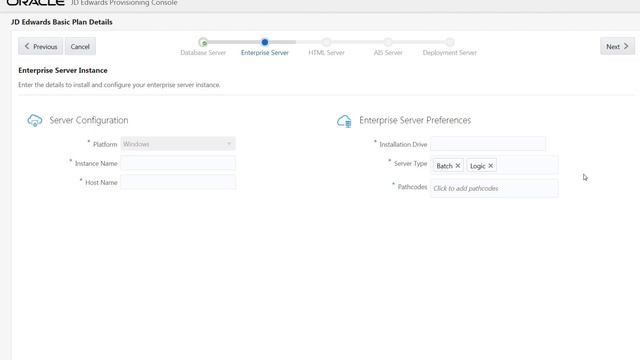The width and height of the screenshot is (640, 360).
Task: Jump to the AIS Server step
Action: pos(388,42)
